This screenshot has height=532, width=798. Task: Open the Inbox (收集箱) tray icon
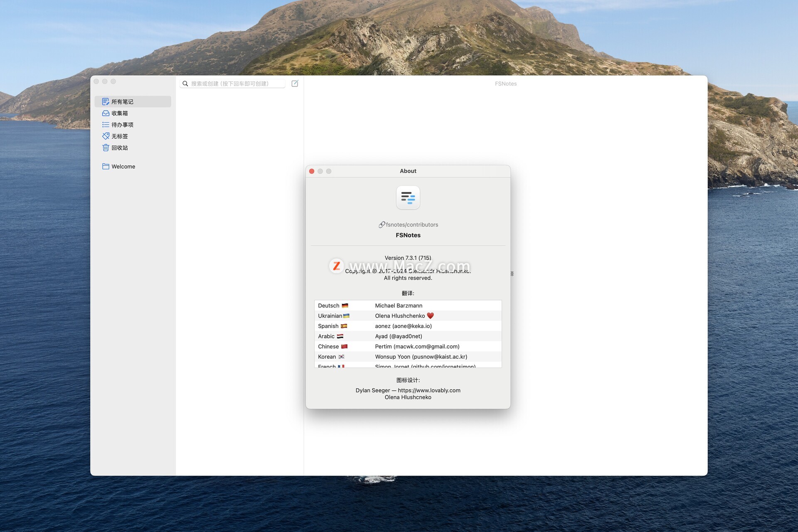tap(106, 113)
